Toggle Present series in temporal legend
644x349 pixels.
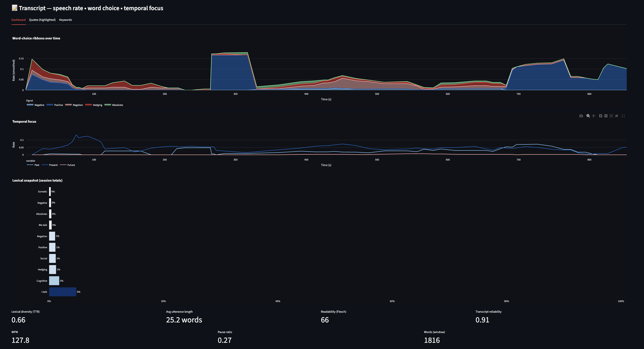pyautogui.click(x=53, y=165)
